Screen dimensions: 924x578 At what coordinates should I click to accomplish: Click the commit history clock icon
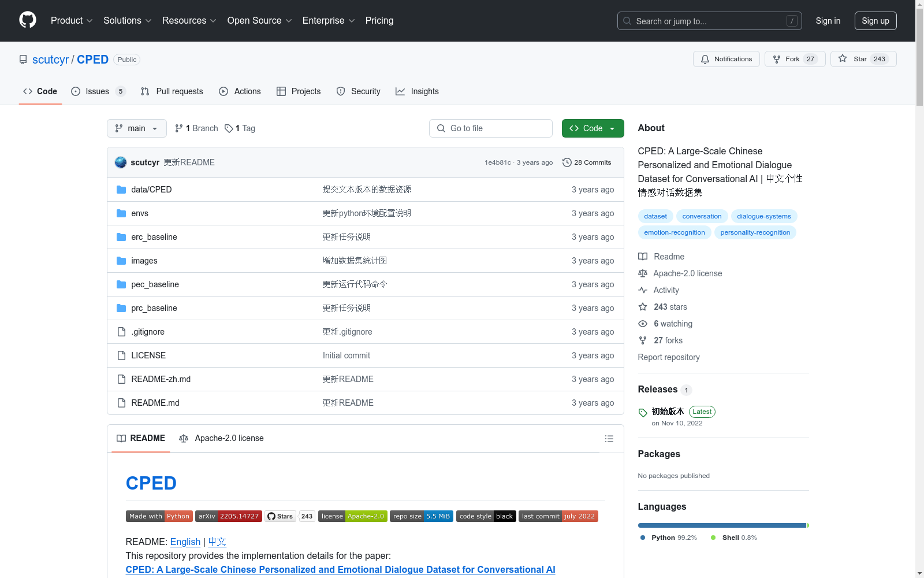pos(567,162)
